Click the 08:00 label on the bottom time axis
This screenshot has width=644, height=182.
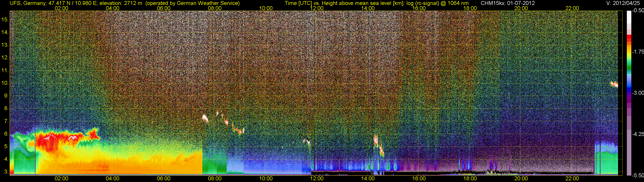215,179
